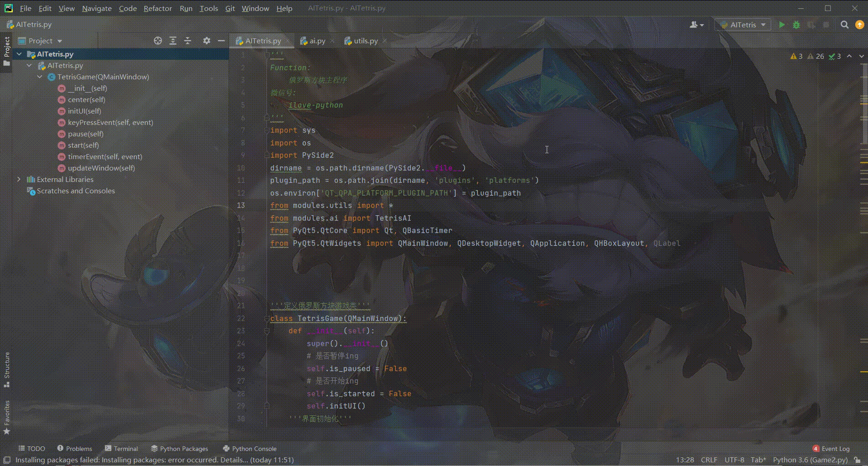Select start(self) method in tree

pyautogui.click(x=83, y=145)
